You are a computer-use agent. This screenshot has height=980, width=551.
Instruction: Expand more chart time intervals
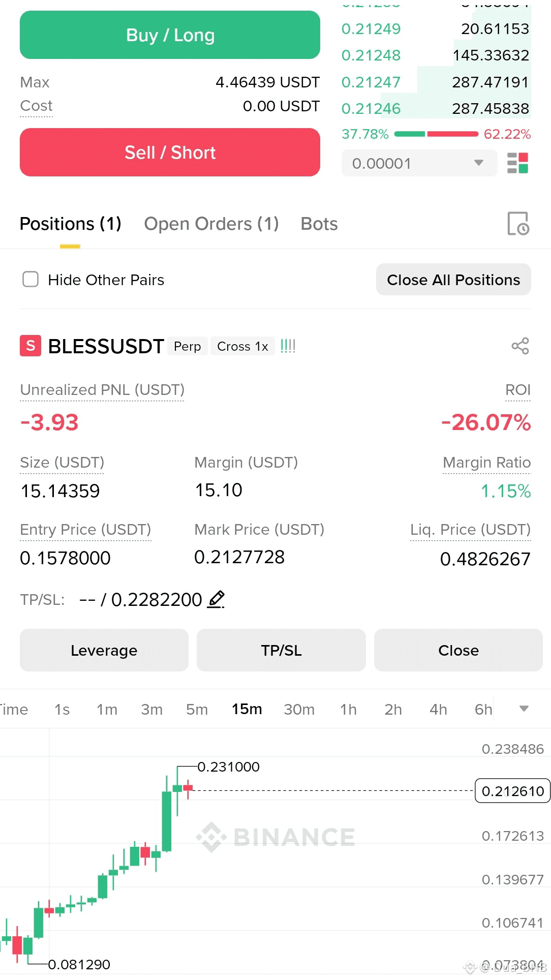click(x=524, y=709)
